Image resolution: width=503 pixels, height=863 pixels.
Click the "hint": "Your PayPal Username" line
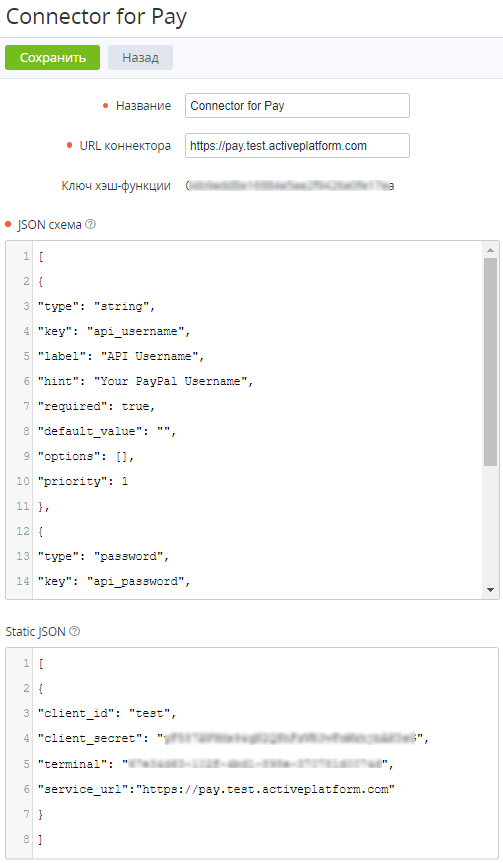click(145, 381)
